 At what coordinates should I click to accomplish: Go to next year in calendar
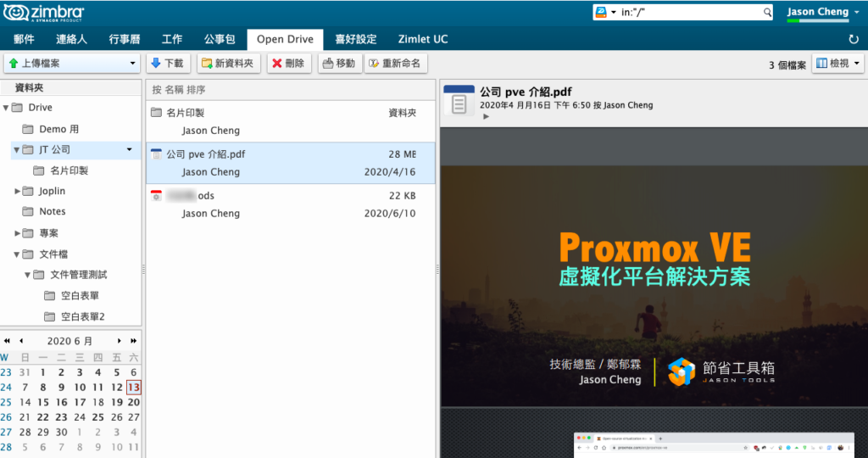[133, 341]
